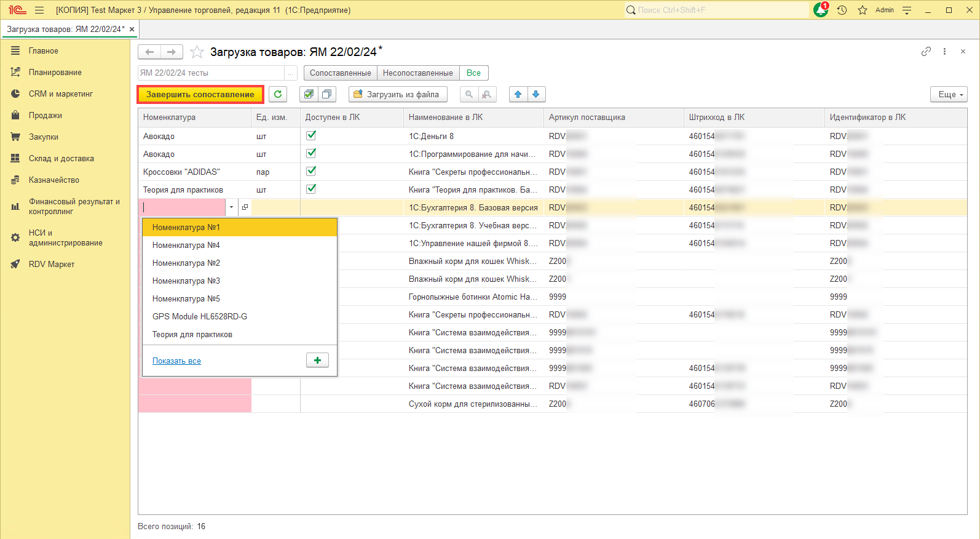Toggle checkbox in Кроссовки "ADIDAS" row
980x539 pixels.
click(x=311, y=171)
